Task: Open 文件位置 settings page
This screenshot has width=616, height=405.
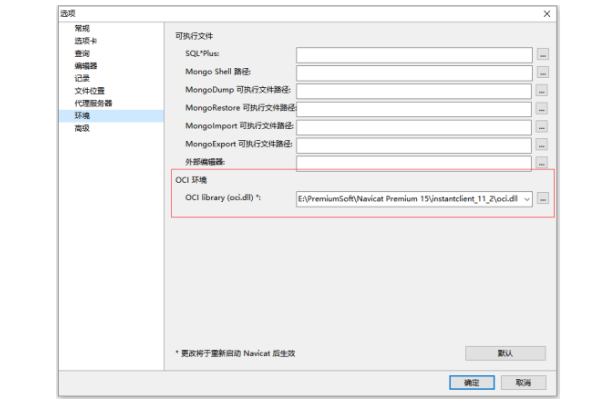Action: (x=90, y=91)
